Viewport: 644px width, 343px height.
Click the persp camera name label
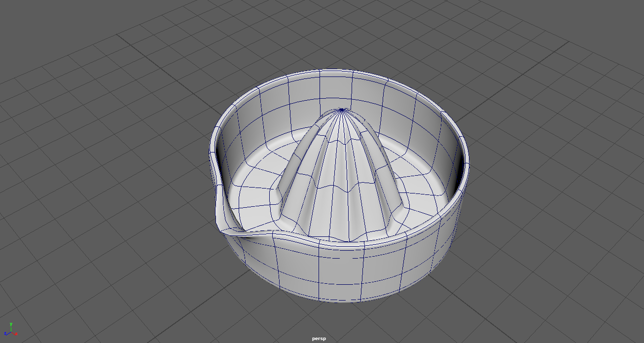[x=319, y=339]
